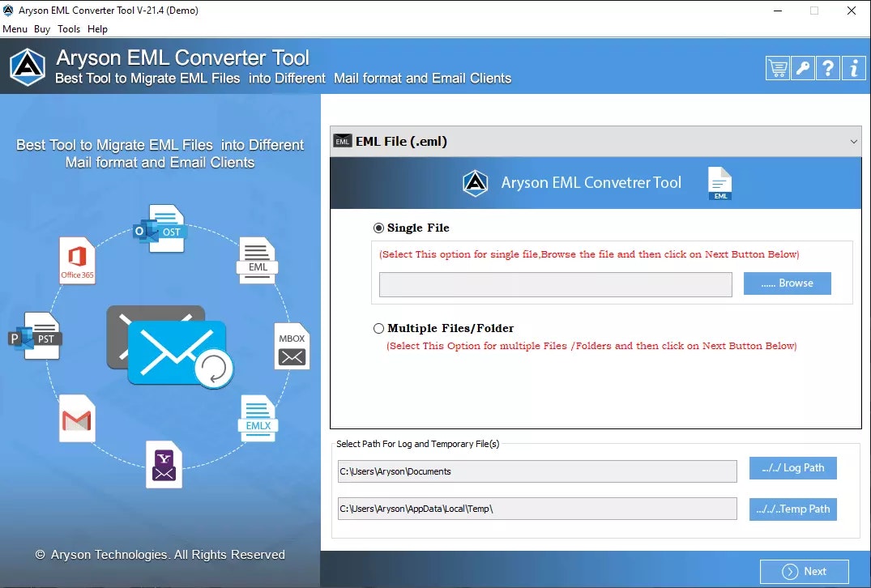The image size is (871, 588).
Task: Click the Multiple Files instruction red text
Action: click(x=591, y=346)
